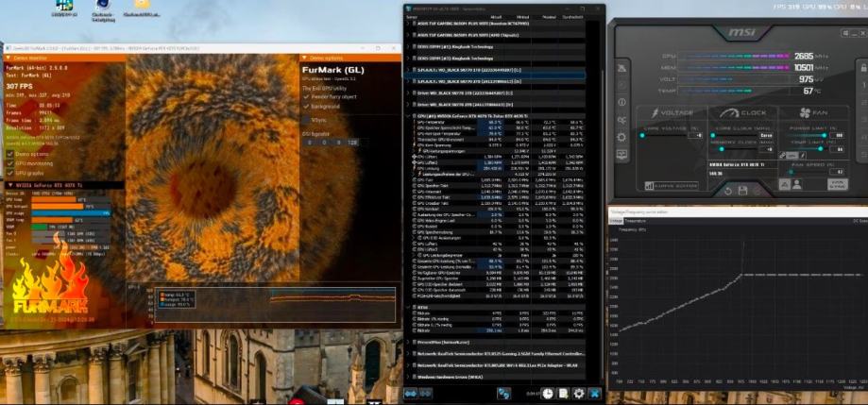Click the HWiNFO network refresh icon
This screenshot has width=868, height=405.
click(504, 394)
